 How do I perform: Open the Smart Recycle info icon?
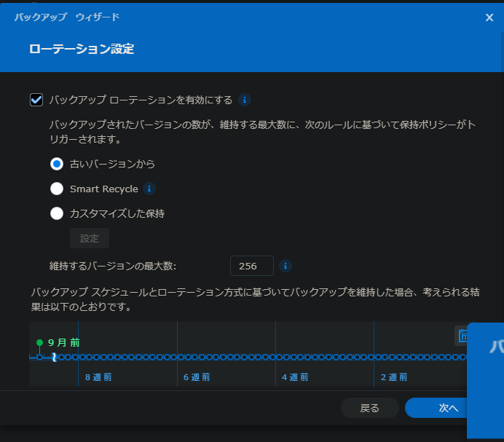[149, 189]
